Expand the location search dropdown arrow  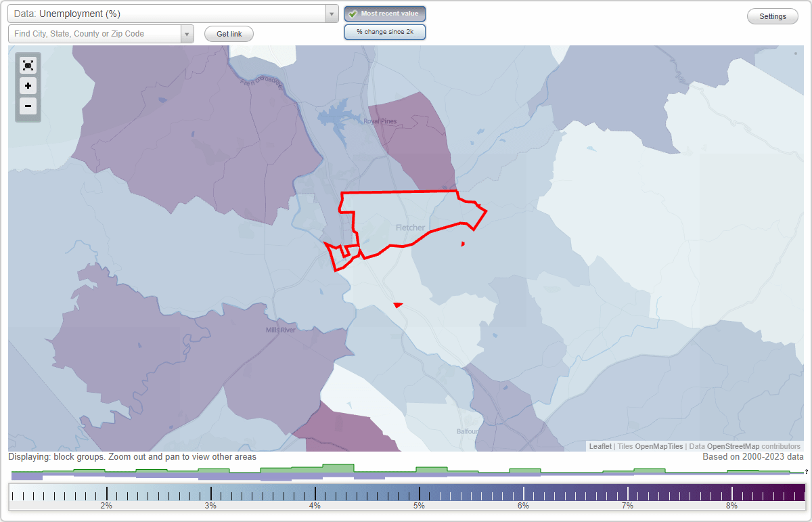click(x=187, y=33)
